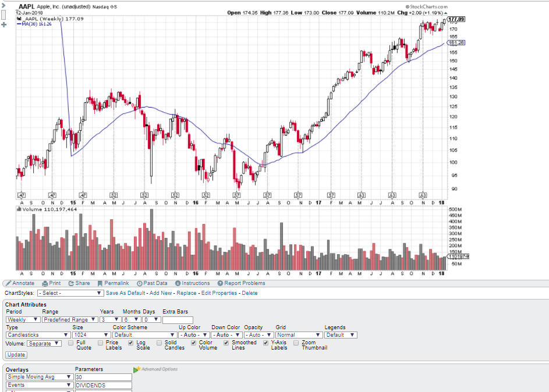The width and height of the screenshot is (549, 392).
Task: Open the Years dropdown showing 3
Action: point(110,320)
